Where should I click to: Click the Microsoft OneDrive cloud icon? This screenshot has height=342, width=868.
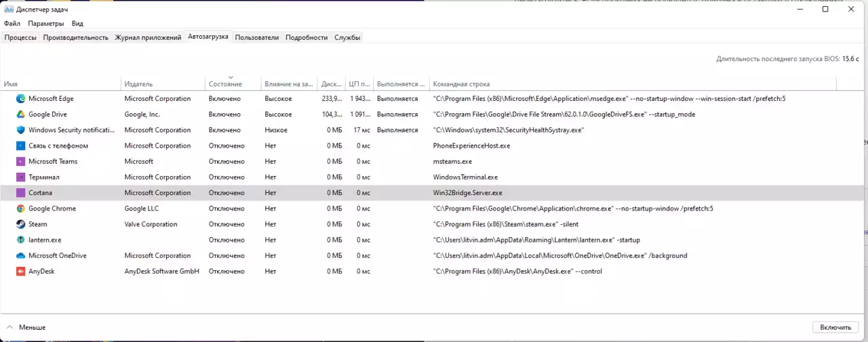(21, 255)
